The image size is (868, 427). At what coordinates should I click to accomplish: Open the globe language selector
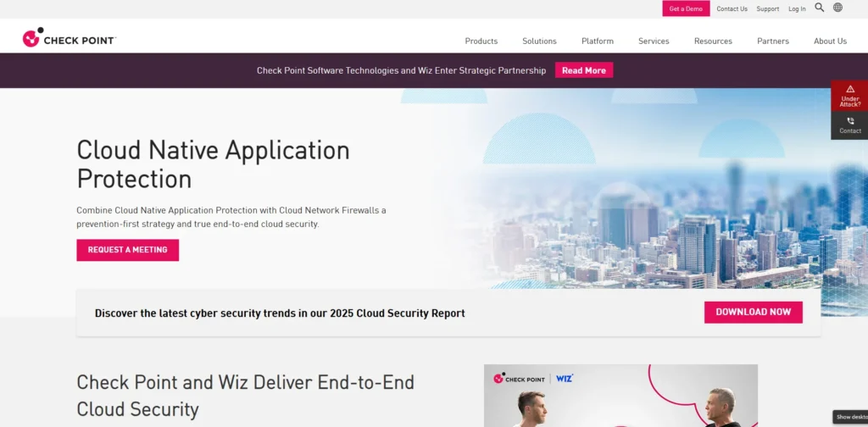point(838,8)
